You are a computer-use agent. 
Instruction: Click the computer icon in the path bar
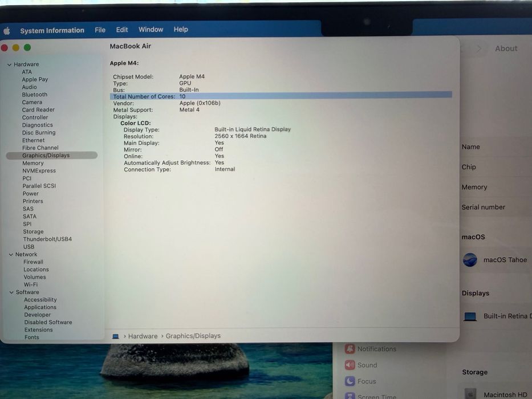pos(116,336)
